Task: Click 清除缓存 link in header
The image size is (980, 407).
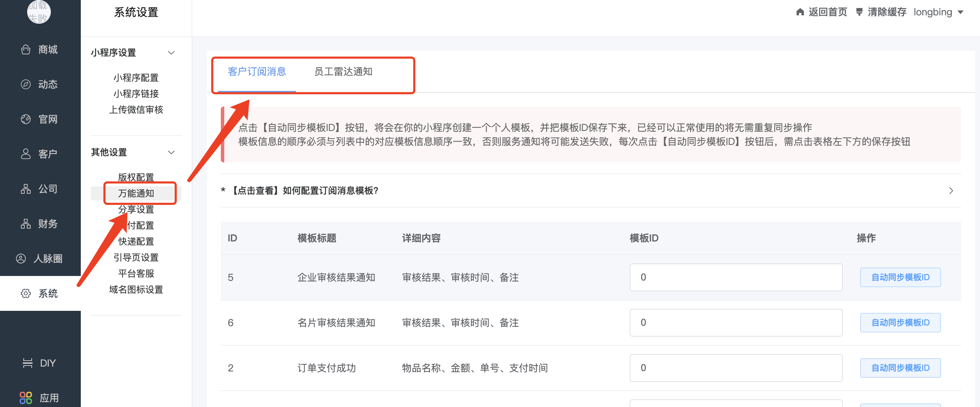Action: coord(887,12)
